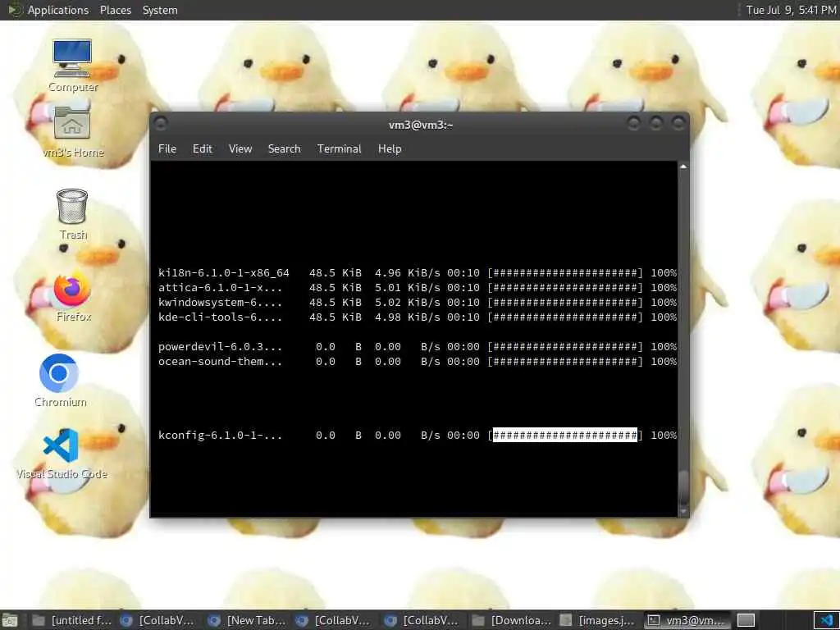Open the terminal Edit menu

[x=203, y=149]
